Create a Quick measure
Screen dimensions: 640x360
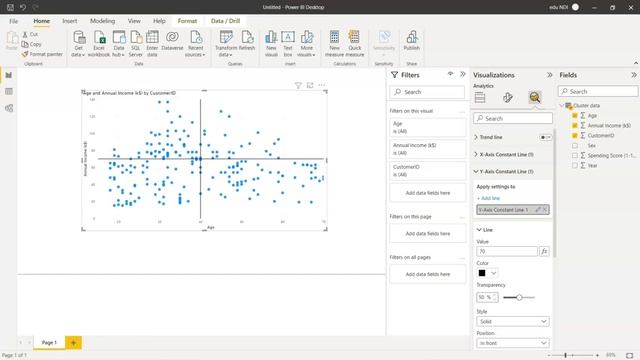354,44
